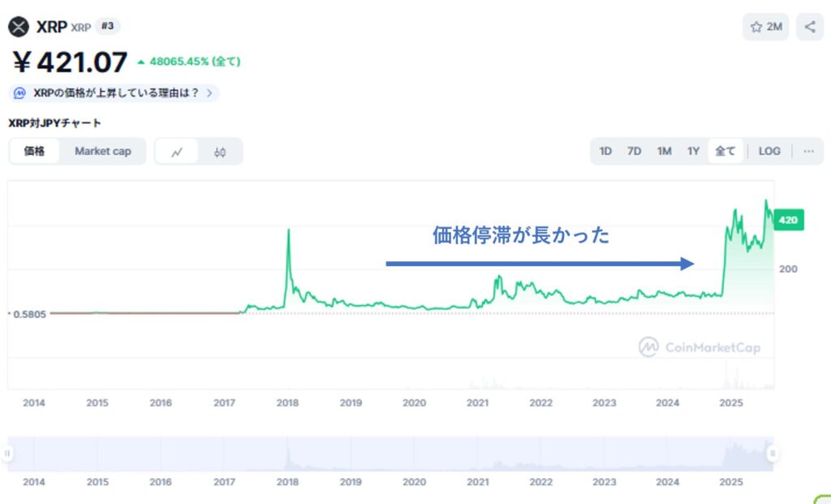This screenshot has width=831, height=504.
Task: Click the 2018 price peak on chart
Action: point(288,230)
